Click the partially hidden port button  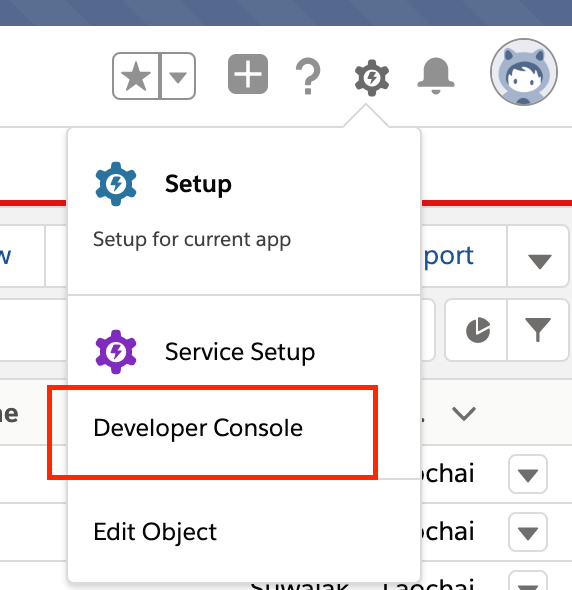tap(464, 256)
